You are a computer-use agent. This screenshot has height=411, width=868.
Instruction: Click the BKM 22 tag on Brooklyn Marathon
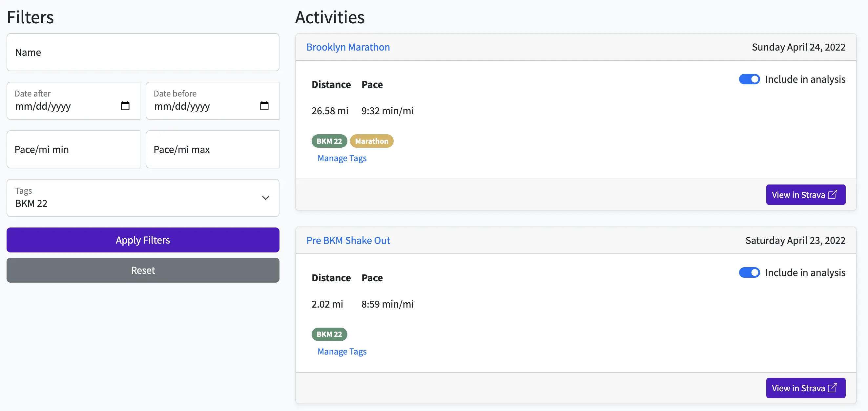pos(329,141)
